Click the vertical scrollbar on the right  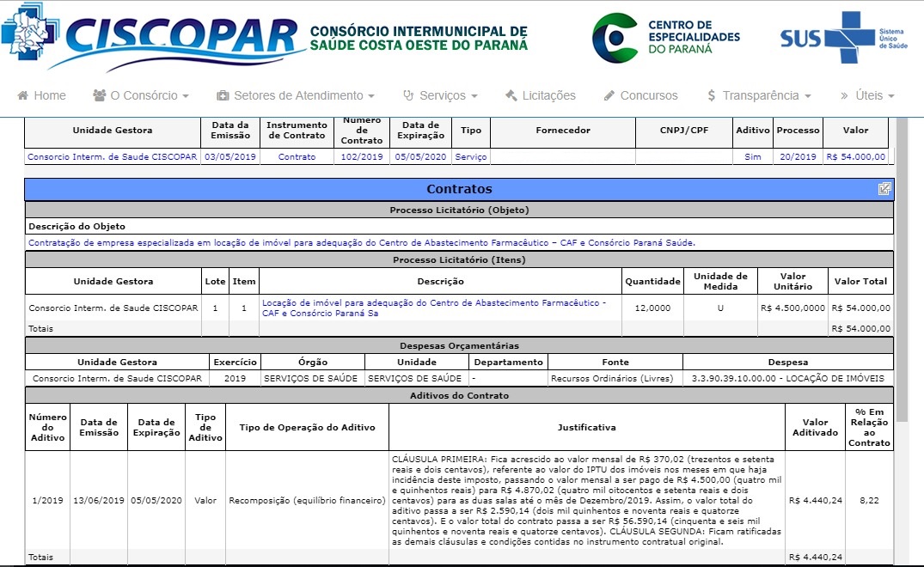click(x=902, y=270)
